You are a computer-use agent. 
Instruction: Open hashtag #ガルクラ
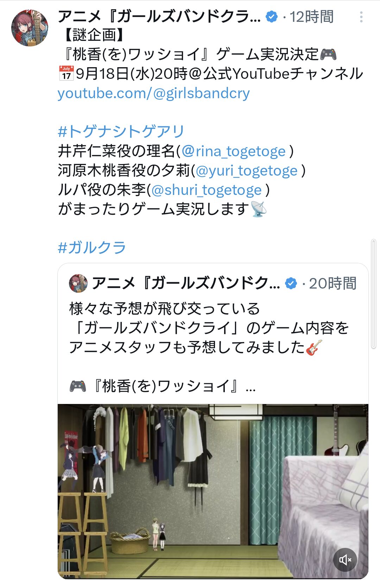91,248
